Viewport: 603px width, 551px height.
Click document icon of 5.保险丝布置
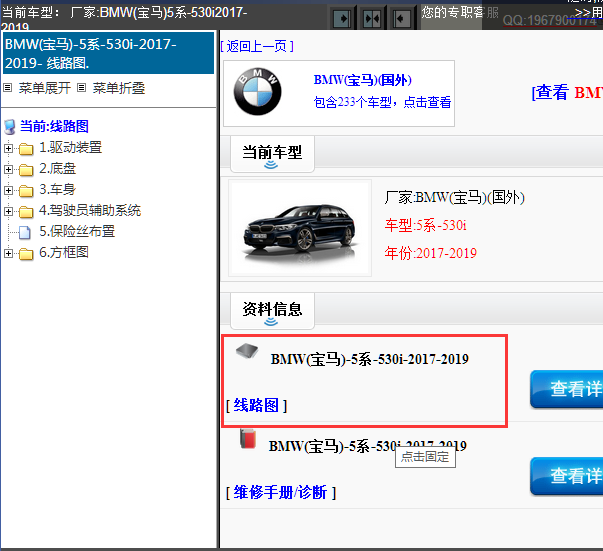pyautogui.click(x=25, y=232)
